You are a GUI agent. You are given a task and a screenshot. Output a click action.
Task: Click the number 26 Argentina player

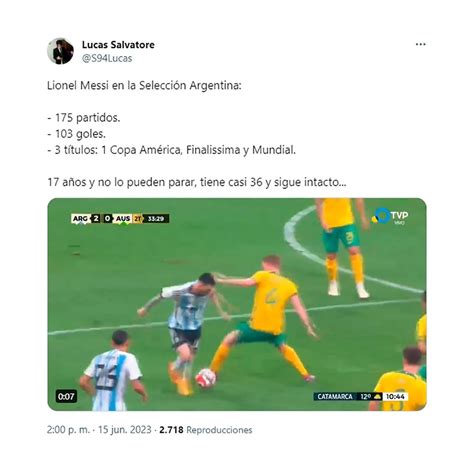point(113,371)
